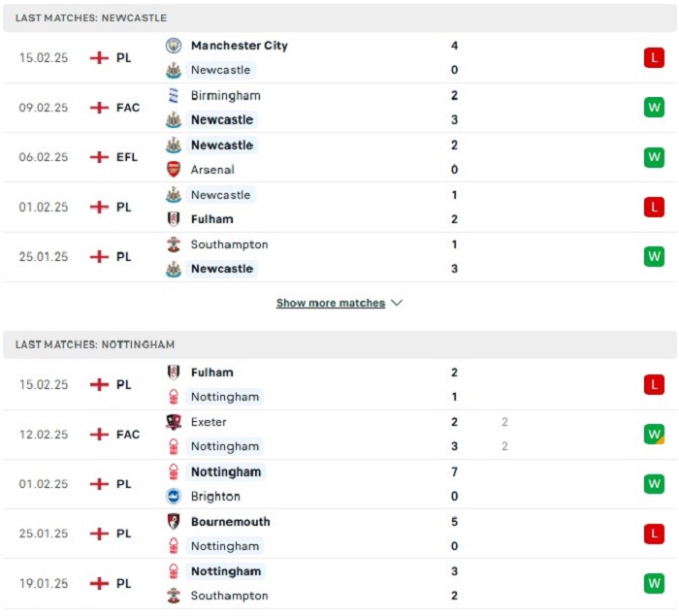The height and width of the screenshot is (616, 679).
Task: Click the W badge for Exeter penalty win
Action: coord(654,434)
